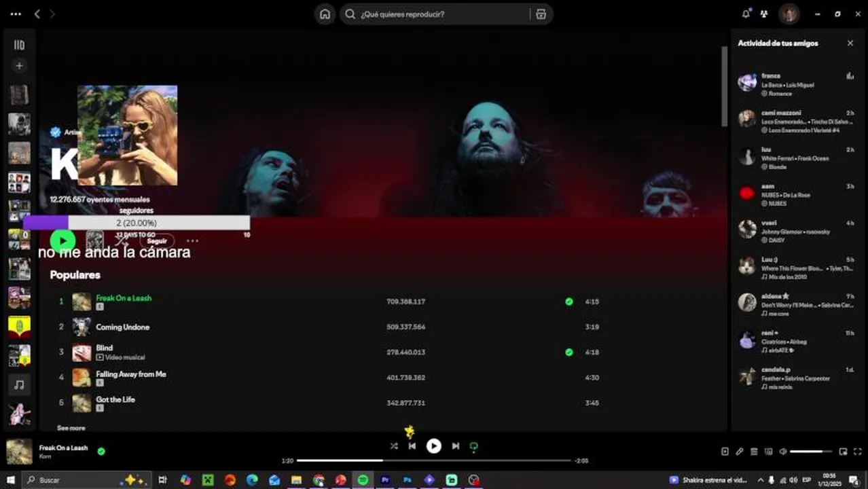Viewport: 868px width, 489px height.
Task: Open the top playlist thumbnail in the library sidebar
Action: coord(19,94)
